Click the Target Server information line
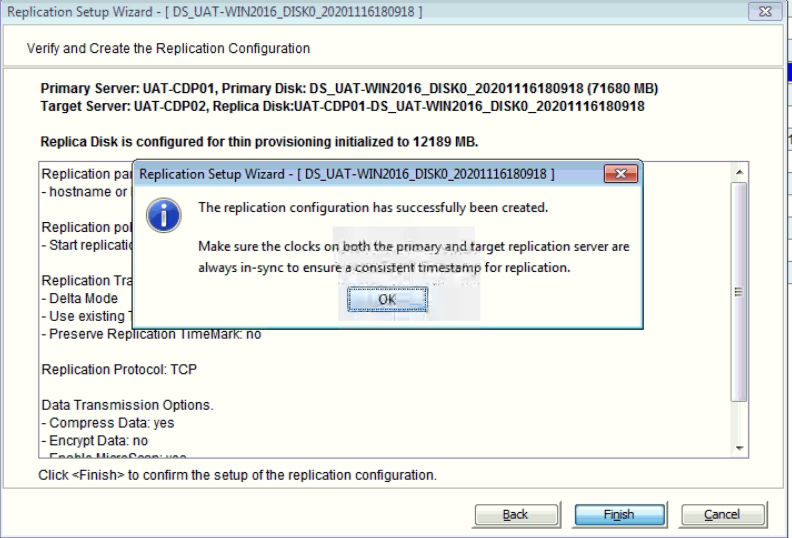The width and height of the screenshot is (792, 538). pos(342,107)
